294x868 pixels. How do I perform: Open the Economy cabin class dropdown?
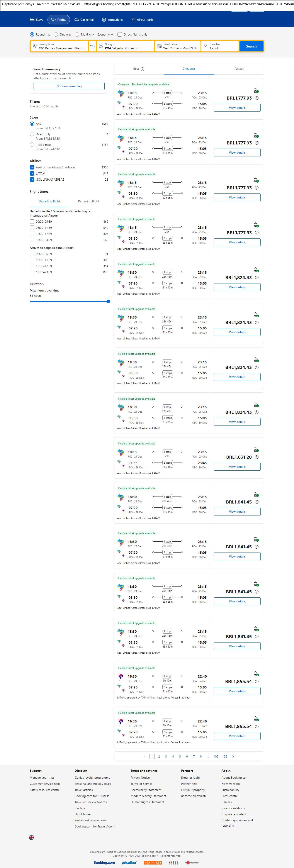pyautogui.click(x=105, y=34)
